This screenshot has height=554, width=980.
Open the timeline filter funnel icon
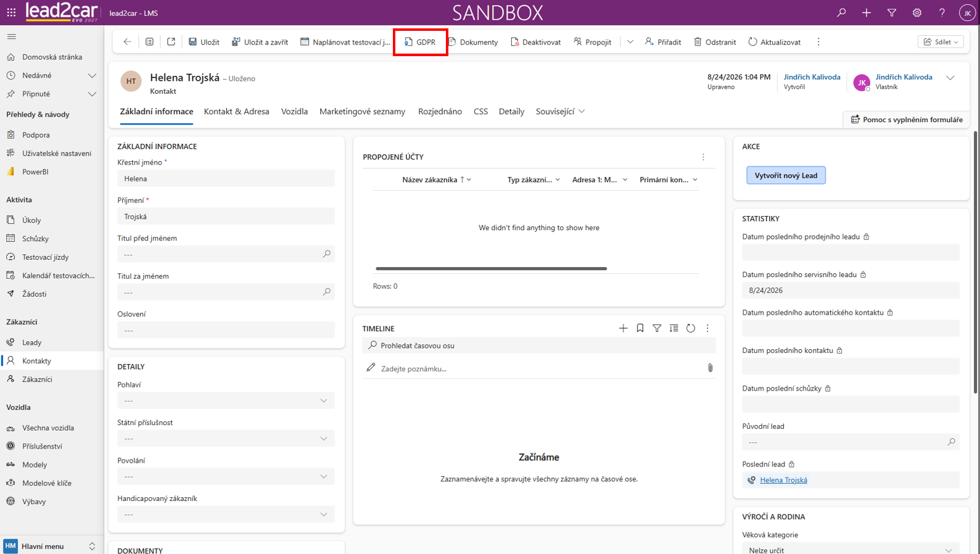pos(657,328)
